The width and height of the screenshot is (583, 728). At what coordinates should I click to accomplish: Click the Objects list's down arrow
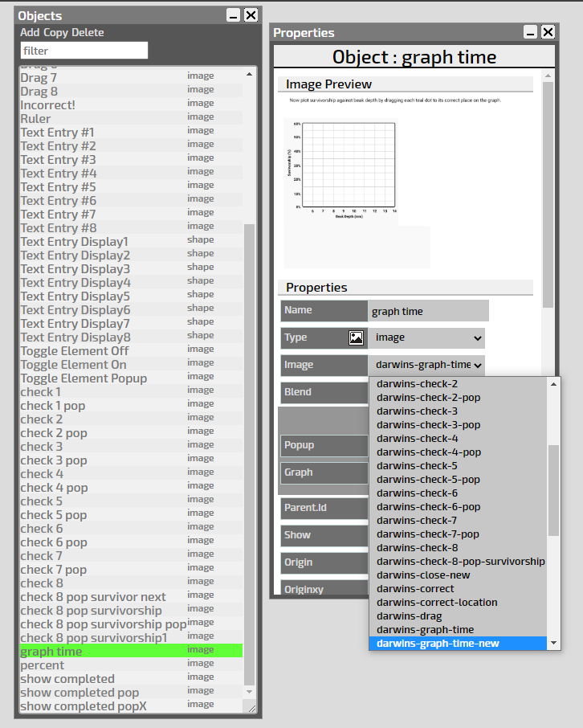(249, 692)
